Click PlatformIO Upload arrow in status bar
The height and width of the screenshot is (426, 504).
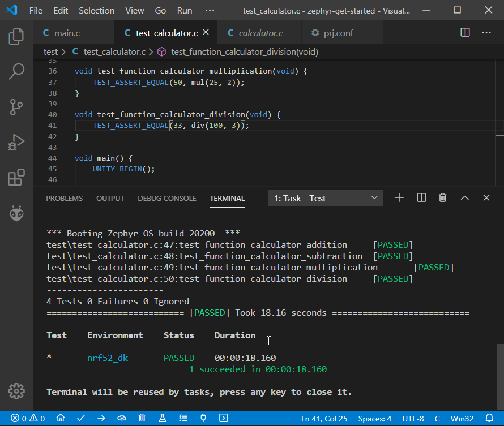click(101, 418)
